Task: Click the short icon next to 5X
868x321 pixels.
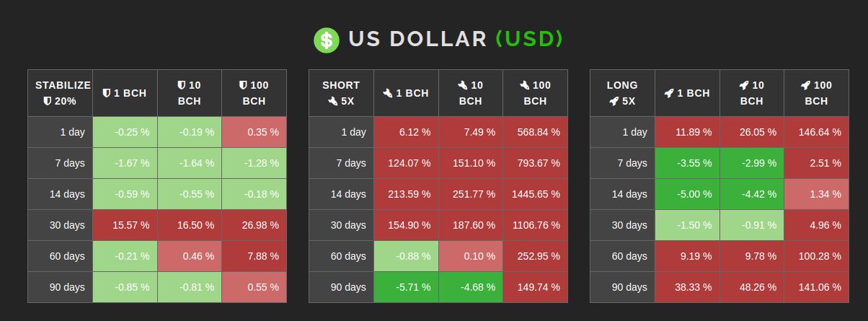Action: (x=332, y=101)
